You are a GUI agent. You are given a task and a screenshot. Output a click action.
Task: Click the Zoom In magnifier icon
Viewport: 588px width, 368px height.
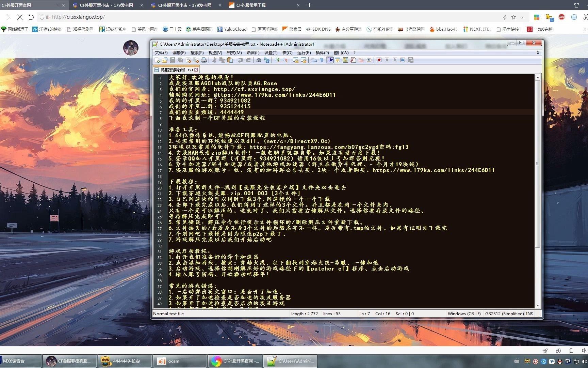(x=277, y=60)
